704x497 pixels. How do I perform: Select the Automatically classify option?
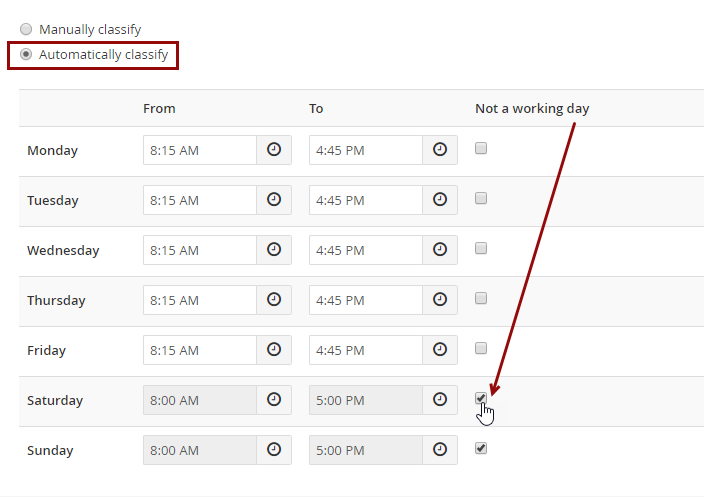click(x=26, y=54)
